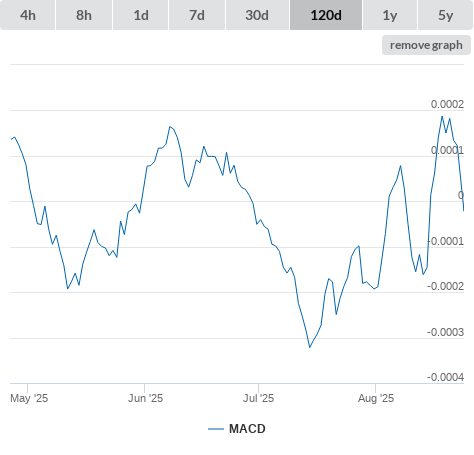Click the active 120d range tab

(326, 15)
